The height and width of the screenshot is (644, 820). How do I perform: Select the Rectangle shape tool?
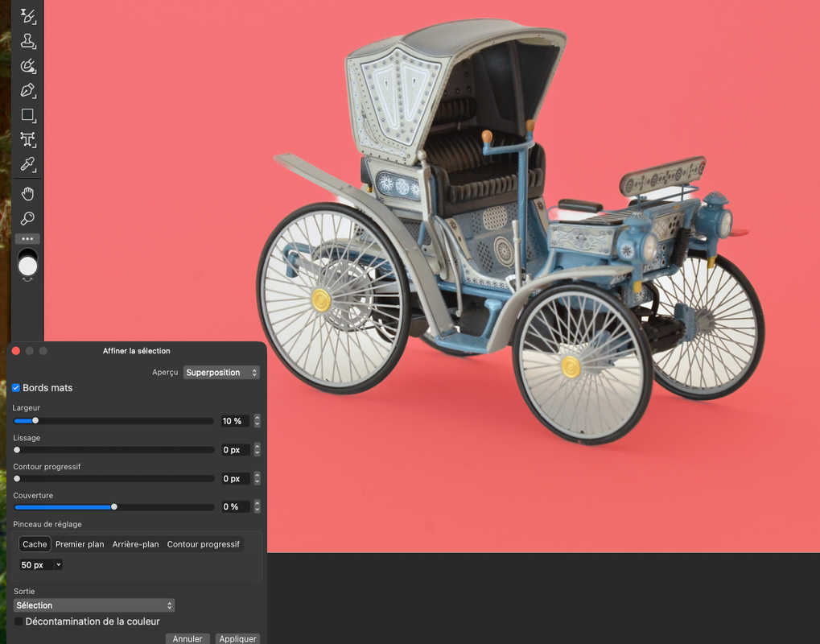coord(27,115)
